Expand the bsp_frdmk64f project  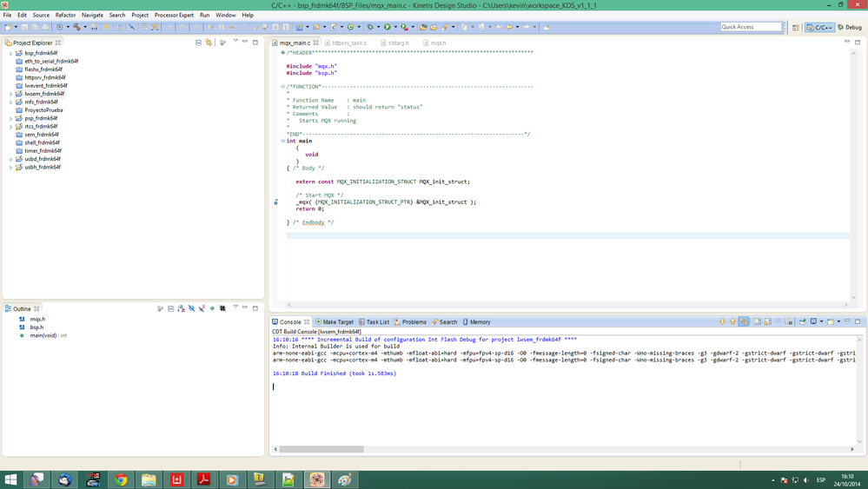[10, 53]
